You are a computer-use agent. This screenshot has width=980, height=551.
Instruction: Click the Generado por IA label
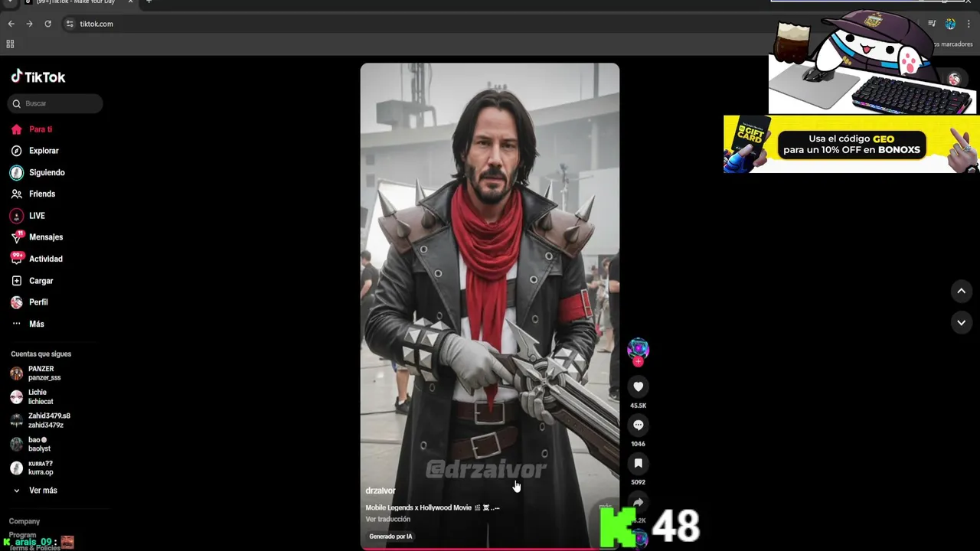coord(390,536)
